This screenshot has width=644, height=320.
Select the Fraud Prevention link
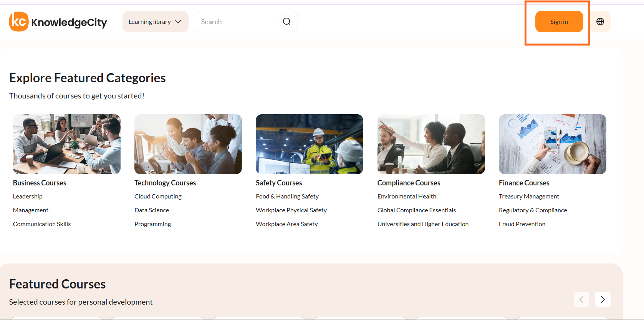point(522,224)
